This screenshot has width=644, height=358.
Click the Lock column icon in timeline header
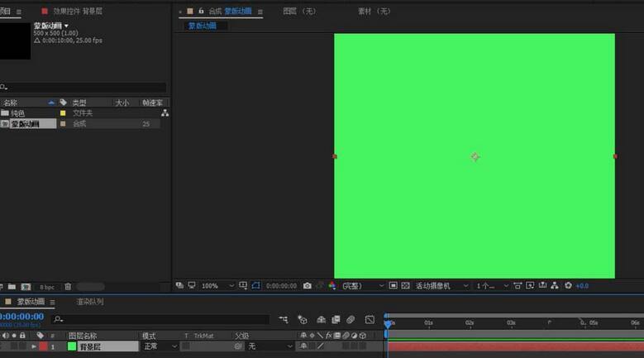coord(22,336)
